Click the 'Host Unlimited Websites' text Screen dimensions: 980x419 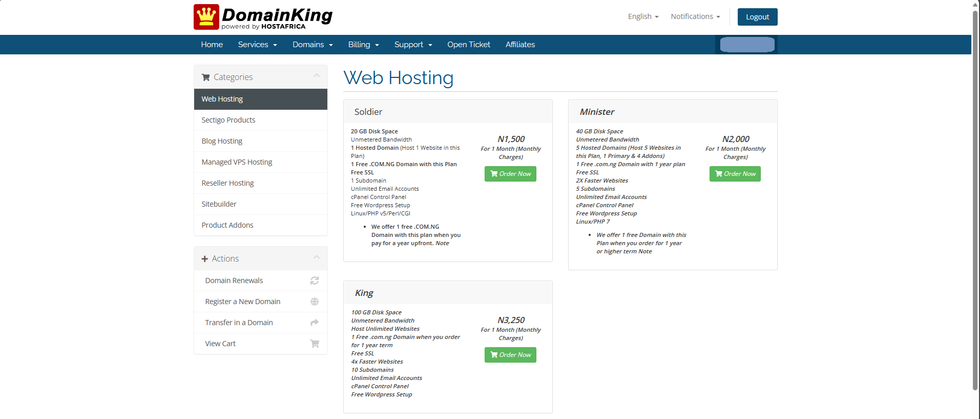pos(385,329)
